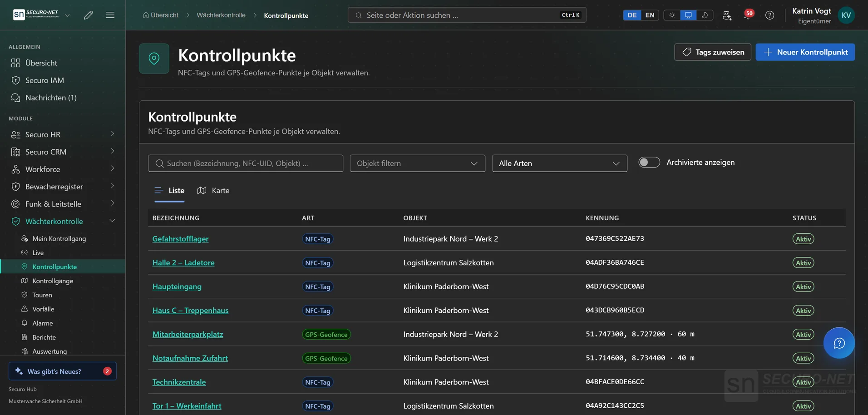Viewport: 868px width, 415px height.
Task: Open Gefahrstofflager link
Action: point(180,239)
